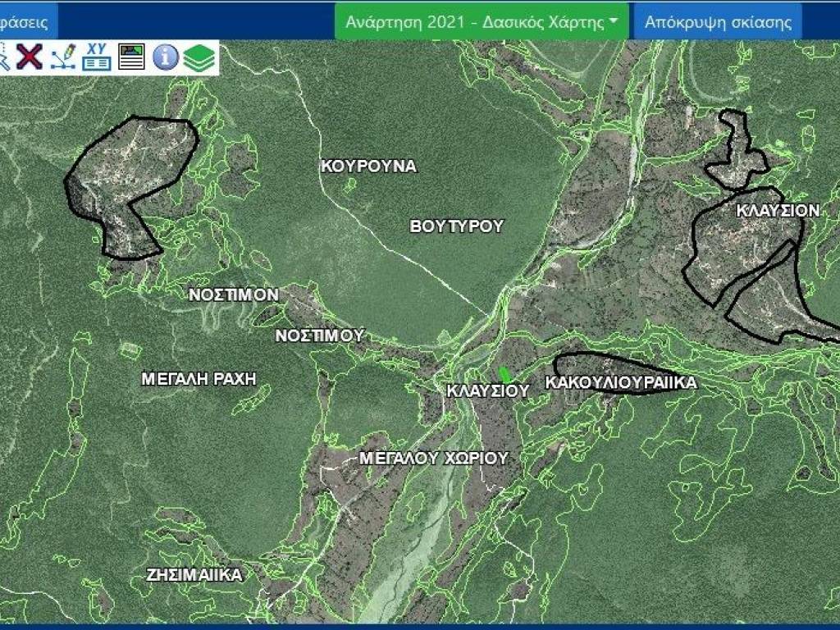Expand the Ανάρτηση 2021 - Δασικός Χάρτης dropdown

(x=482, y=22)
